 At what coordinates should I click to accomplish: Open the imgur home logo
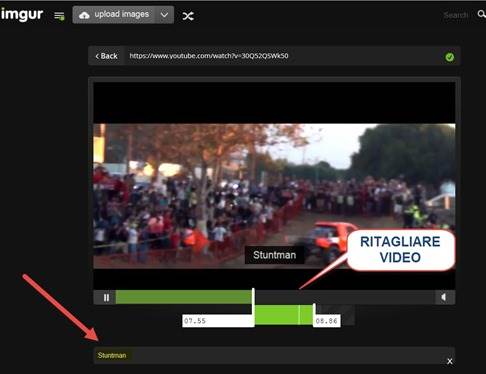coord(22,15)
